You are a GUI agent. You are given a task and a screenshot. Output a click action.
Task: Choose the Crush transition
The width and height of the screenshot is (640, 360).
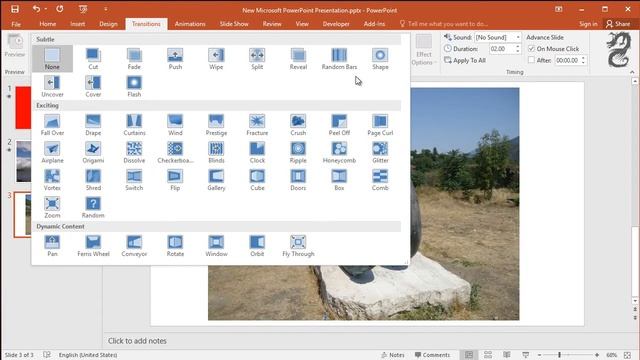298,125
